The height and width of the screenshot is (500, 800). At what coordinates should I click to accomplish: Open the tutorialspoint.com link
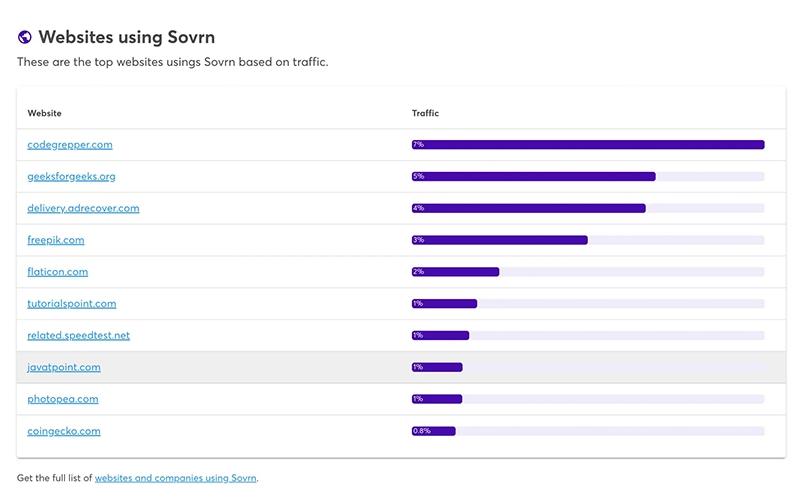[72, 304]
